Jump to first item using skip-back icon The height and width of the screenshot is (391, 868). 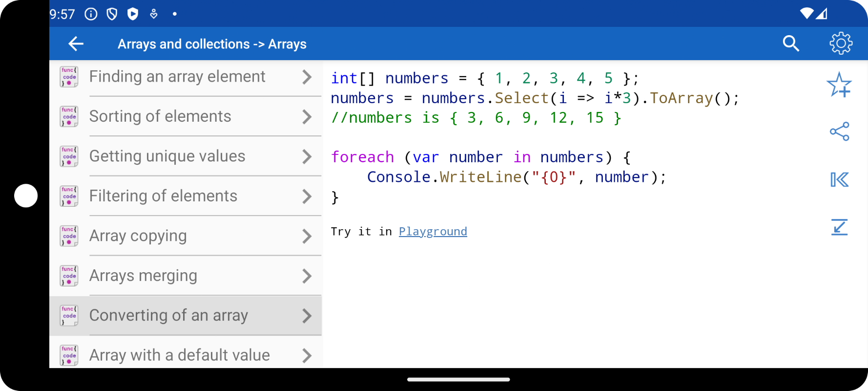click(x=839, y=179)
